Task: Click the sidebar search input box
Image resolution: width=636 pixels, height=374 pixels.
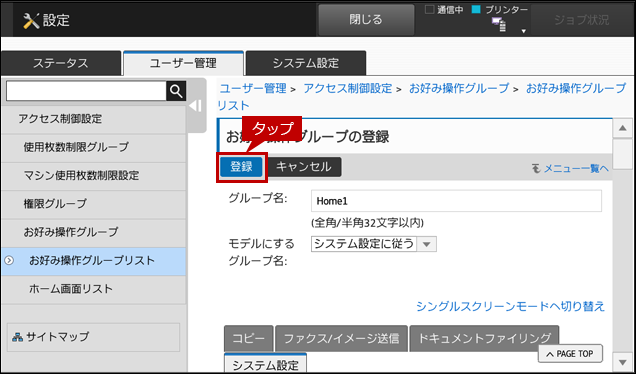Action: [x=86, y=91]
